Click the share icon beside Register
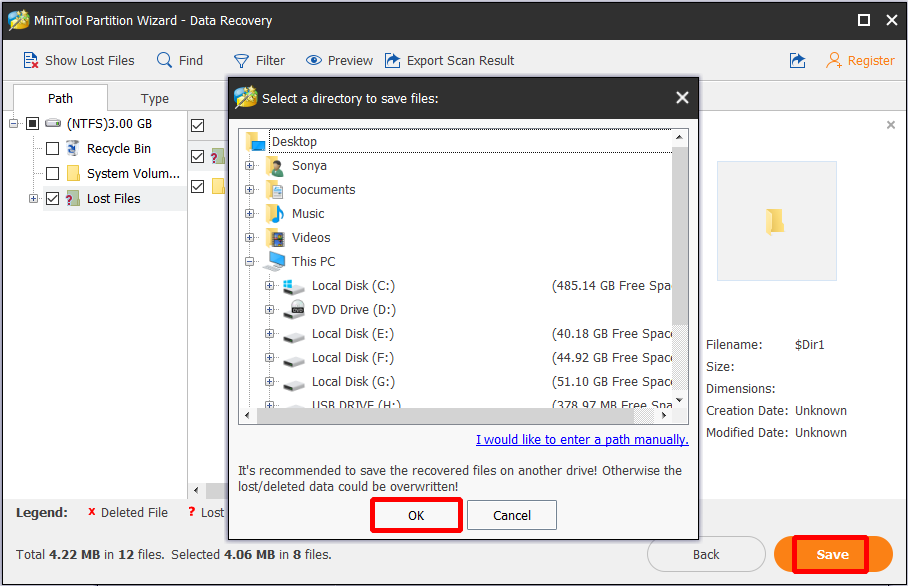The height and width of the screenshot is (586, 908). [797, 60]
